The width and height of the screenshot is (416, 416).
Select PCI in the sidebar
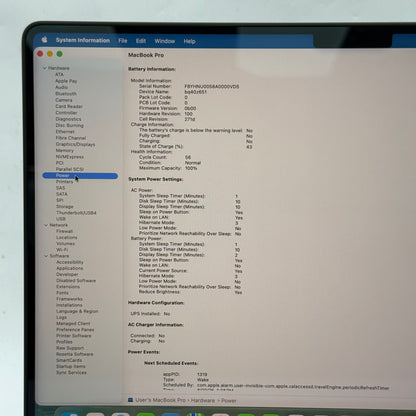(x=60, y=163)
